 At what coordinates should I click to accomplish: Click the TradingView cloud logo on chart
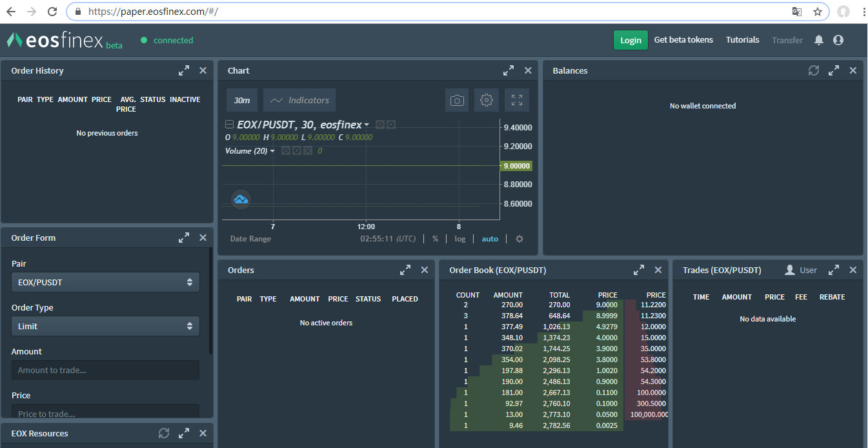pyautogui.click(x=241, y=199)
